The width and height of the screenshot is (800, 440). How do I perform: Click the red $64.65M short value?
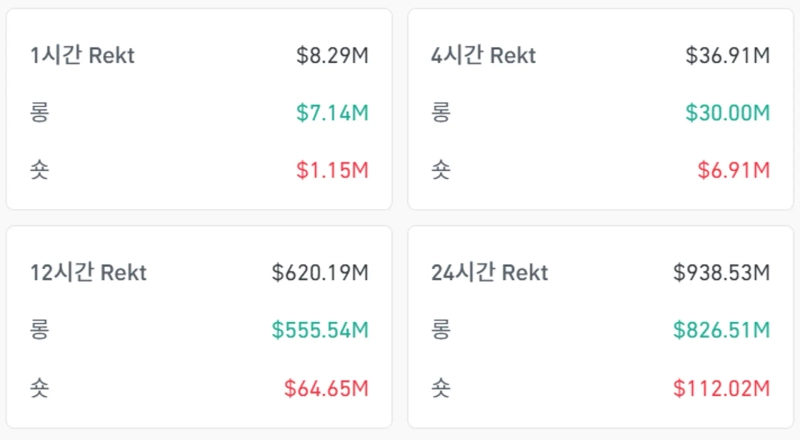point(326,387)
